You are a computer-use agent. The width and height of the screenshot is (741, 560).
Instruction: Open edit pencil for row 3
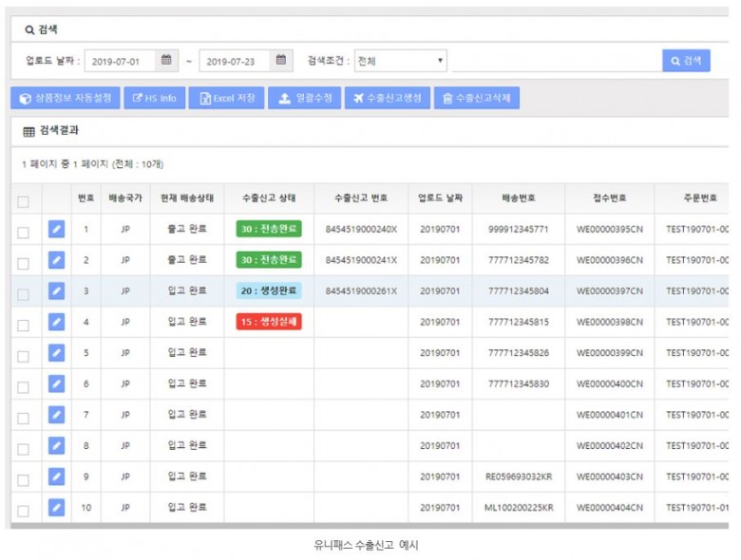point(56,290)
